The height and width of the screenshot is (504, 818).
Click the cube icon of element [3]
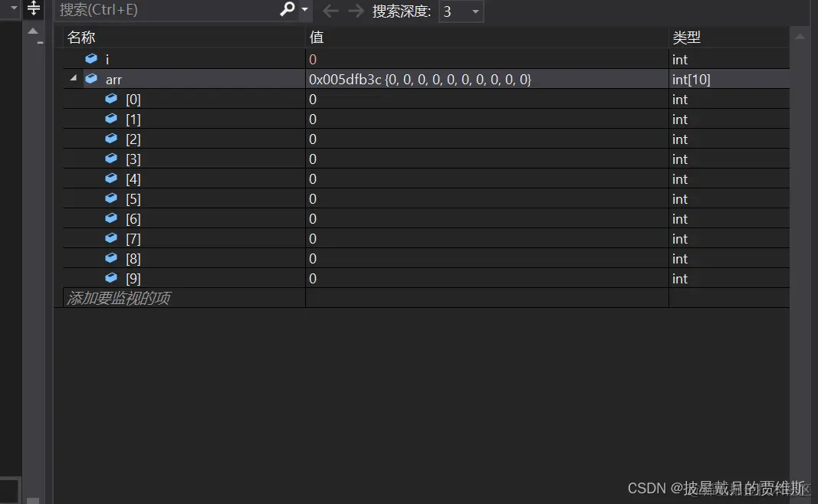click(x=111, y=158)
